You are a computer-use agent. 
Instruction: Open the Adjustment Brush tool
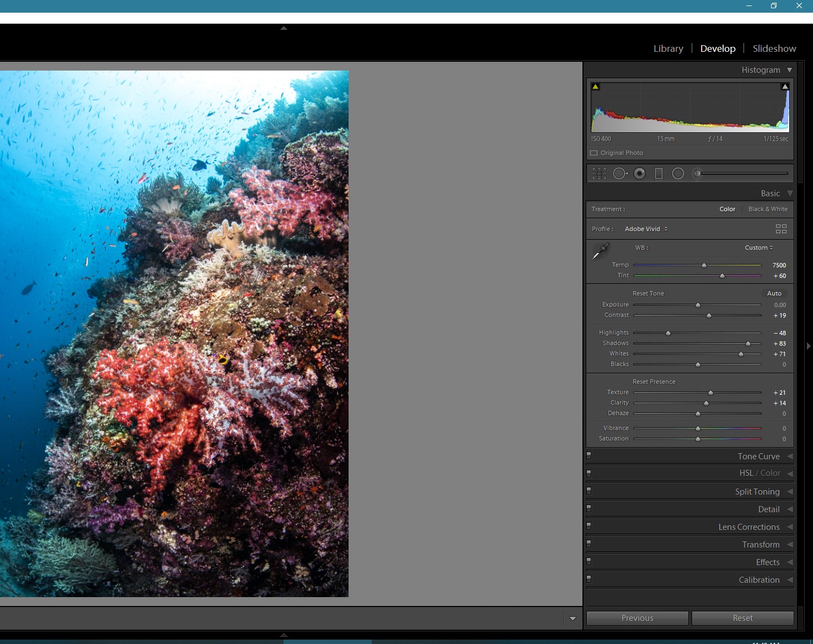click(x=697, y=173)
